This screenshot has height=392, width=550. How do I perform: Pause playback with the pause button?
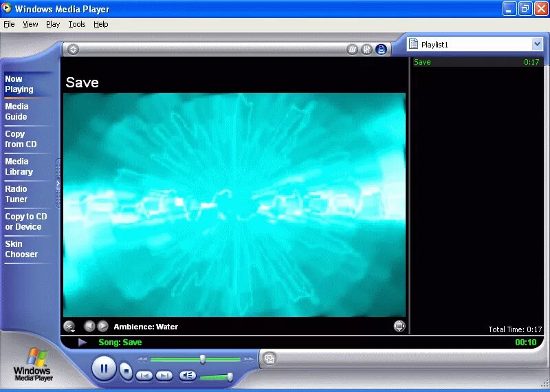click(104, 368)
